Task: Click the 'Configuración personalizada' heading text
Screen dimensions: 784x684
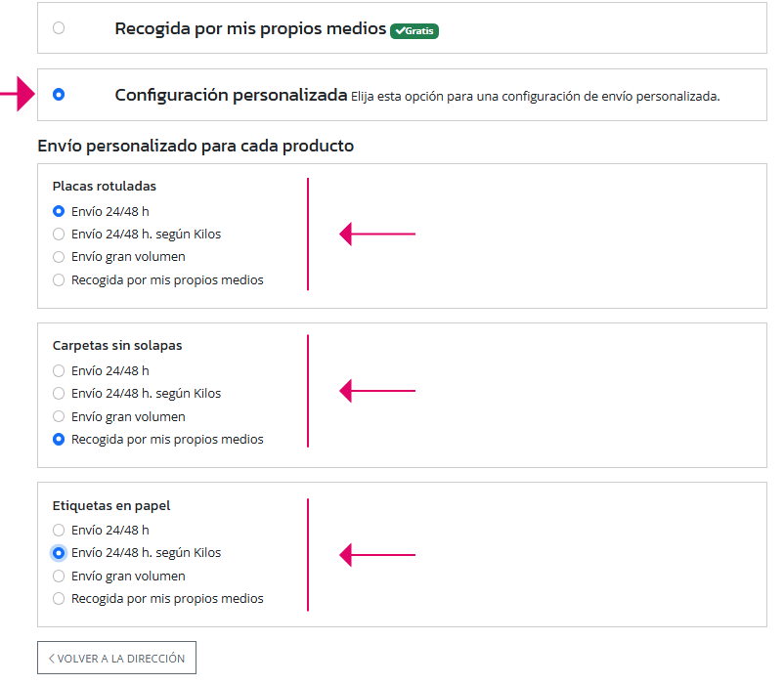Action: (x=231, y=95)
